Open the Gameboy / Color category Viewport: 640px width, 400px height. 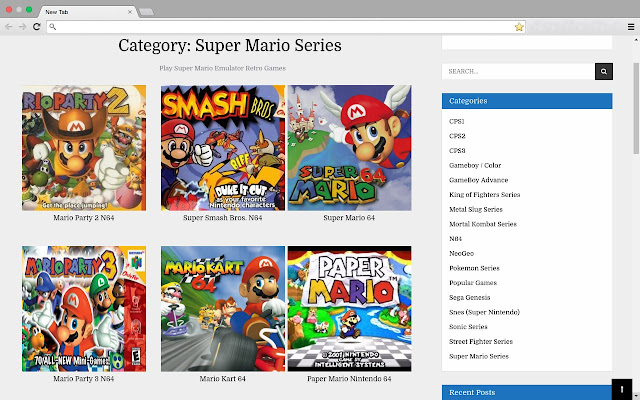coord(475,165)
